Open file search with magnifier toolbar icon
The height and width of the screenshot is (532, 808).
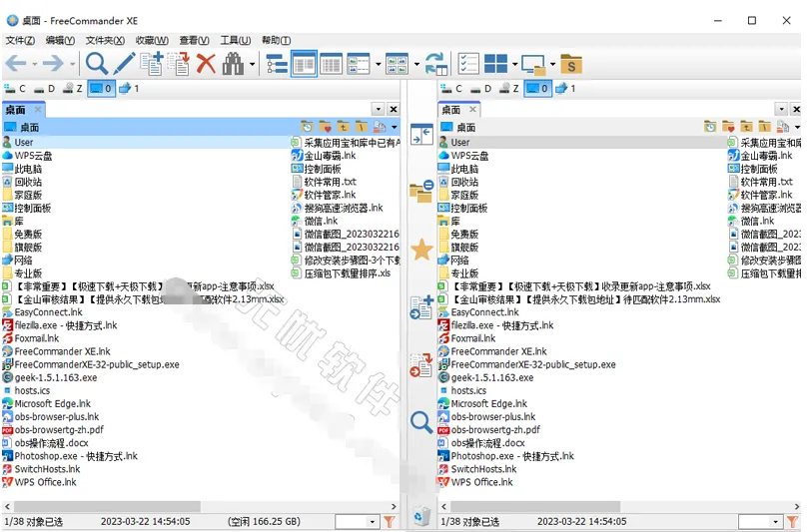[96, 64]
